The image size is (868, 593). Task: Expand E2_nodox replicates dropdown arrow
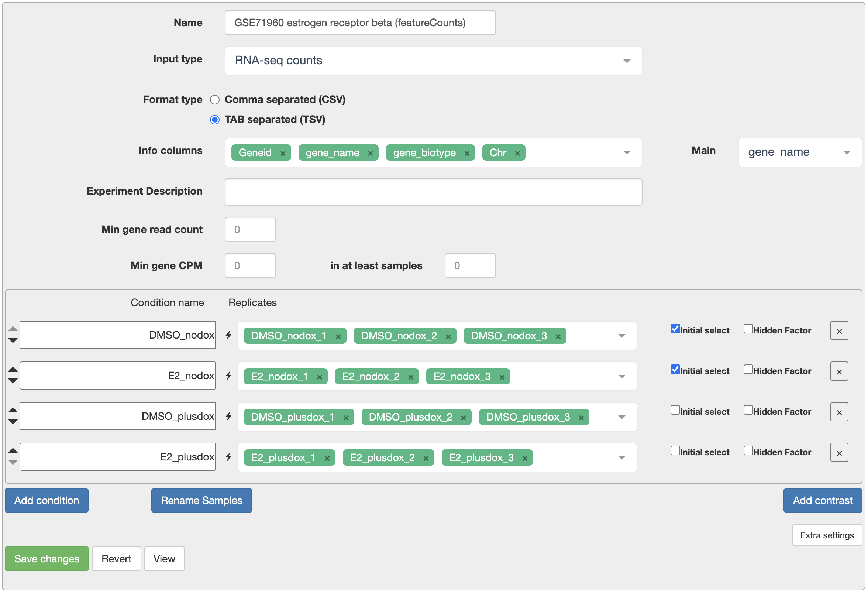click(x=621, y=377)
